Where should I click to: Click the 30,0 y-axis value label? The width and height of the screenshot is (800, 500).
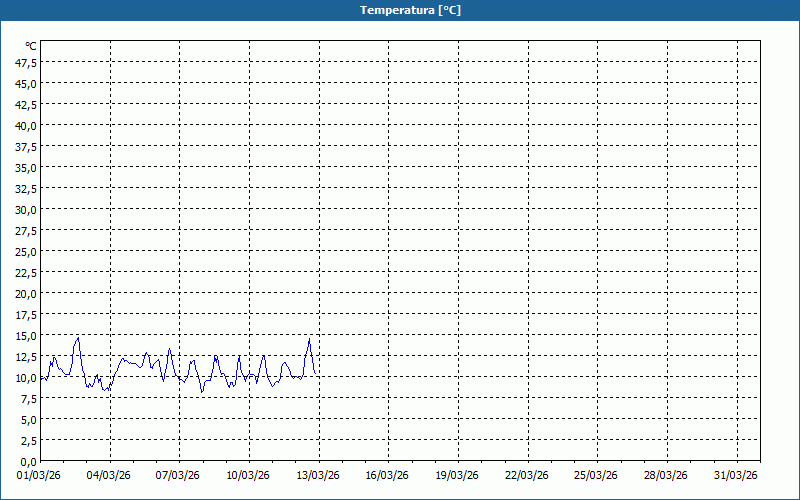[x=26, y=209]
